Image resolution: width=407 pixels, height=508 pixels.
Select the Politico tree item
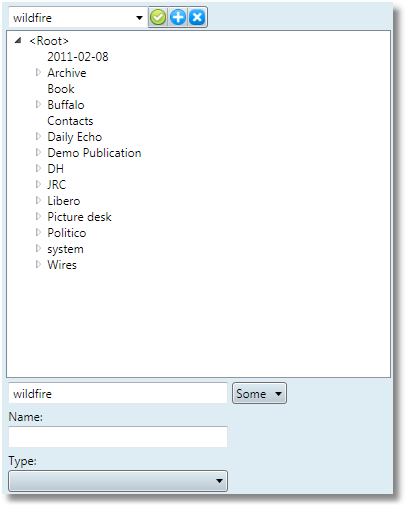coord(67,233)
